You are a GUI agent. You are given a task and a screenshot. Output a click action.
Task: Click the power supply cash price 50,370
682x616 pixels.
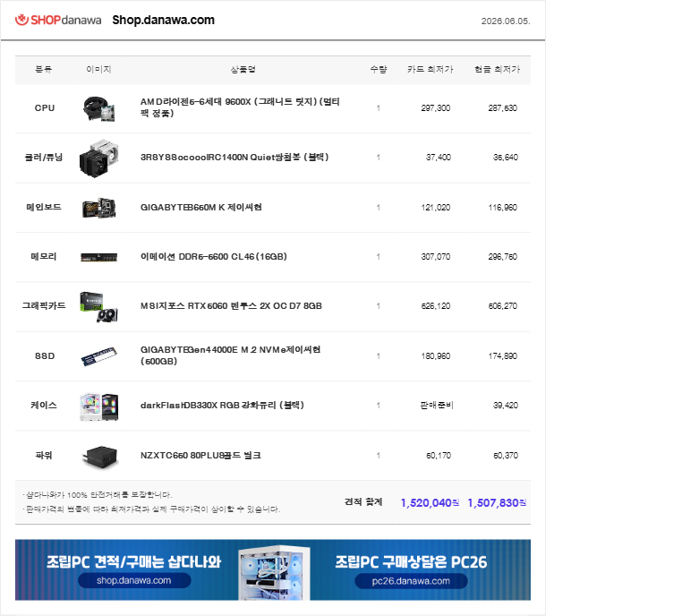tap(505, 456)
